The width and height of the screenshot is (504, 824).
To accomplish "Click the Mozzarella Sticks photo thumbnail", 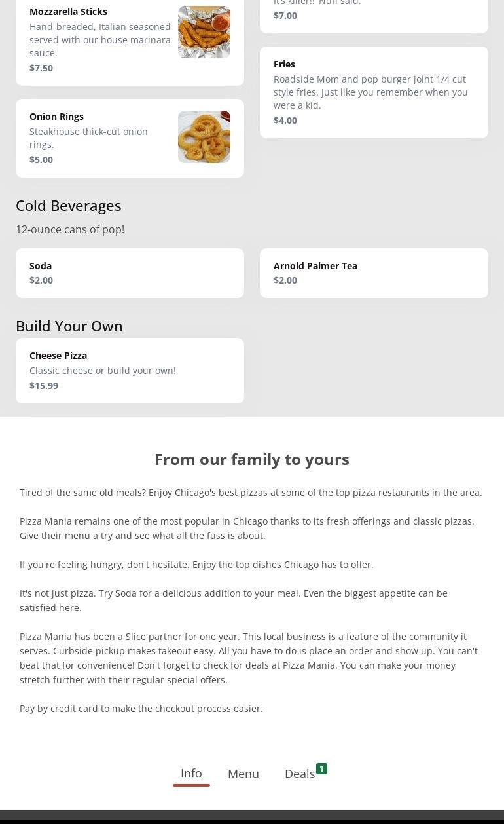I will (204, 32).
